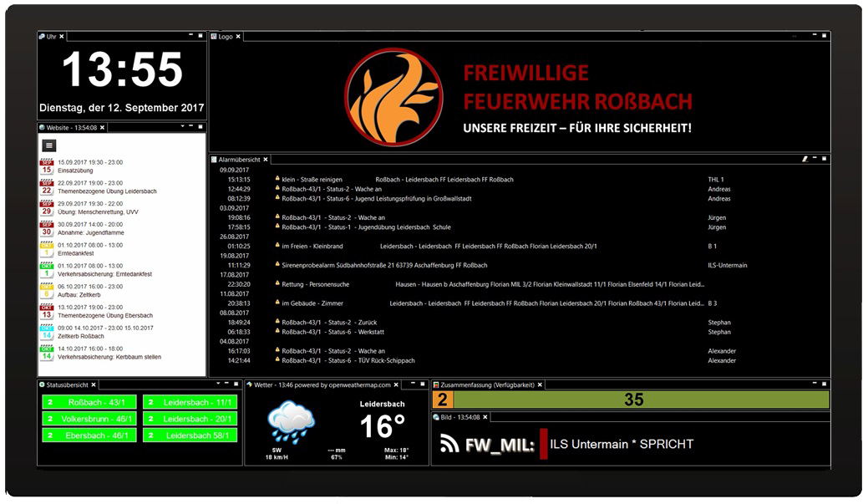Click the yellow-calendar event text Erntedankfest

76,253
